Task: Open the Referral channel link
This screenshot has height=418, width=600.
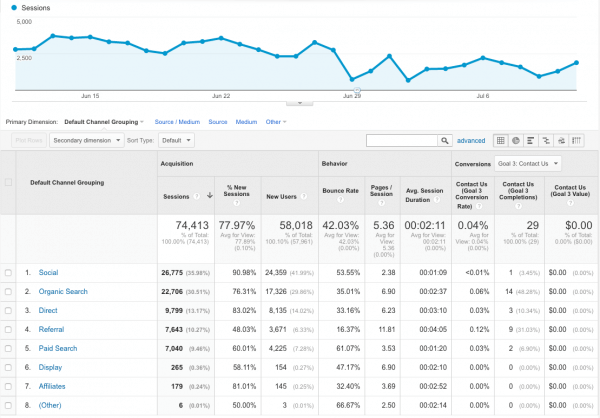Action: tap(51, 330)
